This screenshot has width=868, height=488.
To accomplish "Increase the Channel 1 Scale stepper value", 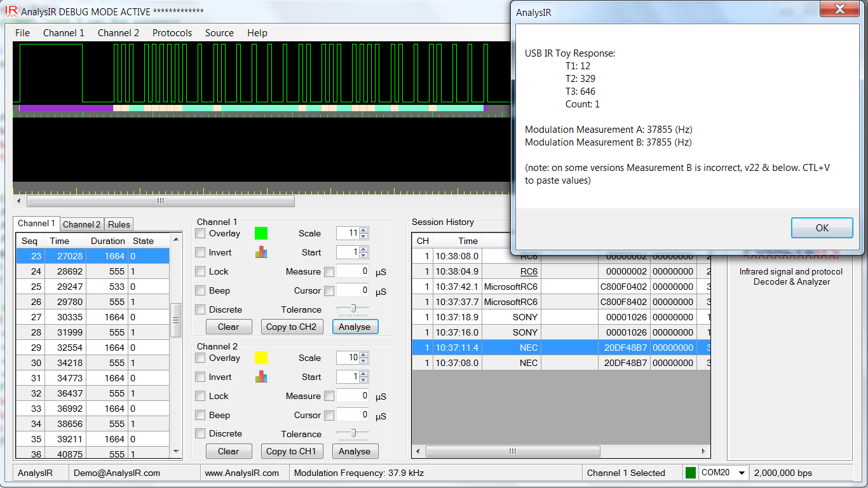I will click(364, 230).
